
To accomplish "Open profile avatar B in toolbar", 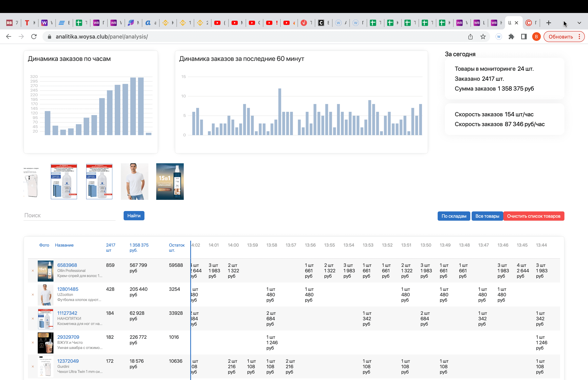I will 536,37.
